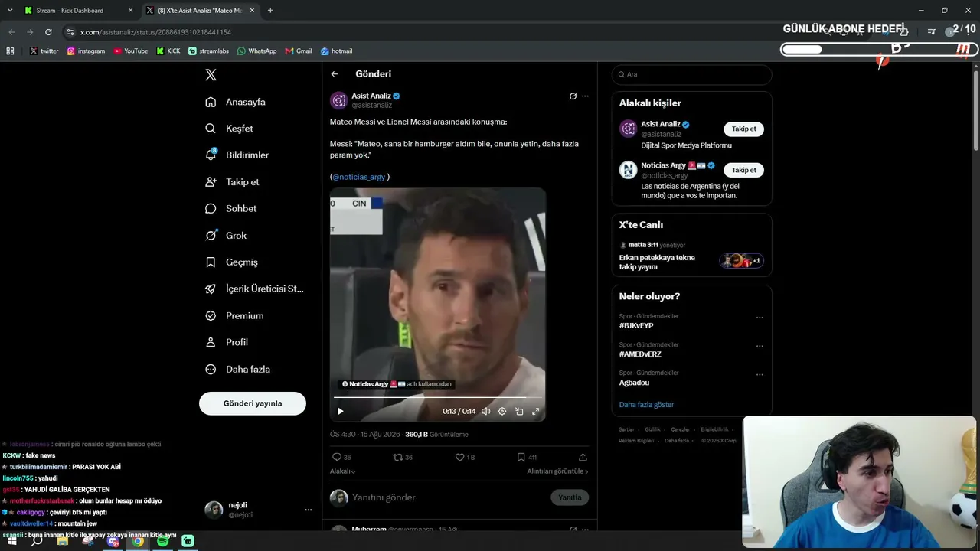Follow Asist Analiz with Takip et
This screenshot has height=551, width=980.
tap(743, 129)
